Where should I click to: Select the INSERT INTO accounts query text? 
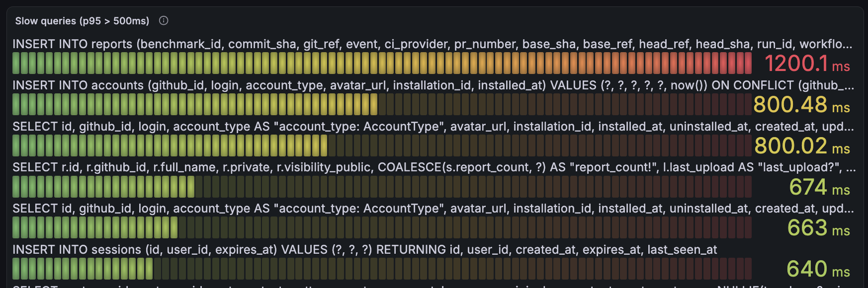click(x=433, y=85)
